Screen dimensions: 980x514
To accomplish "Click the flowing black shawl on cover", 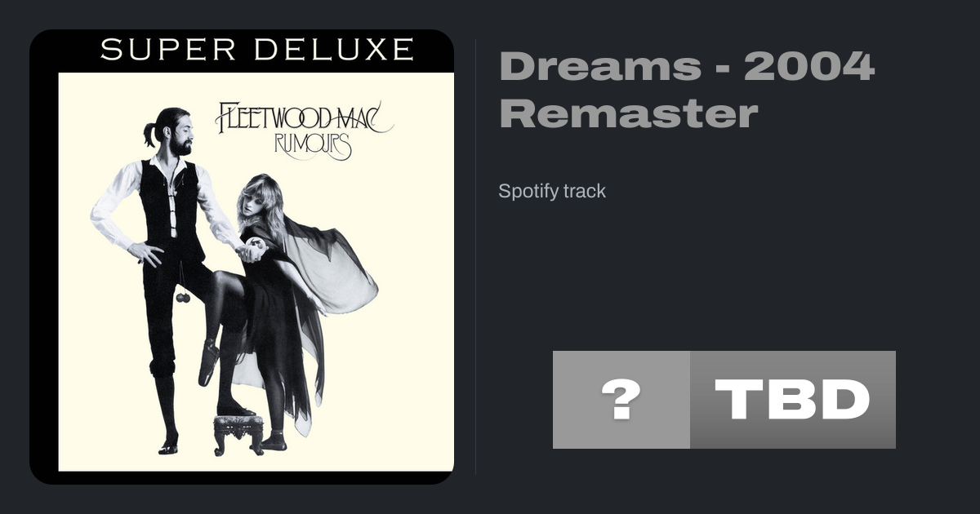I will (327, 269).
